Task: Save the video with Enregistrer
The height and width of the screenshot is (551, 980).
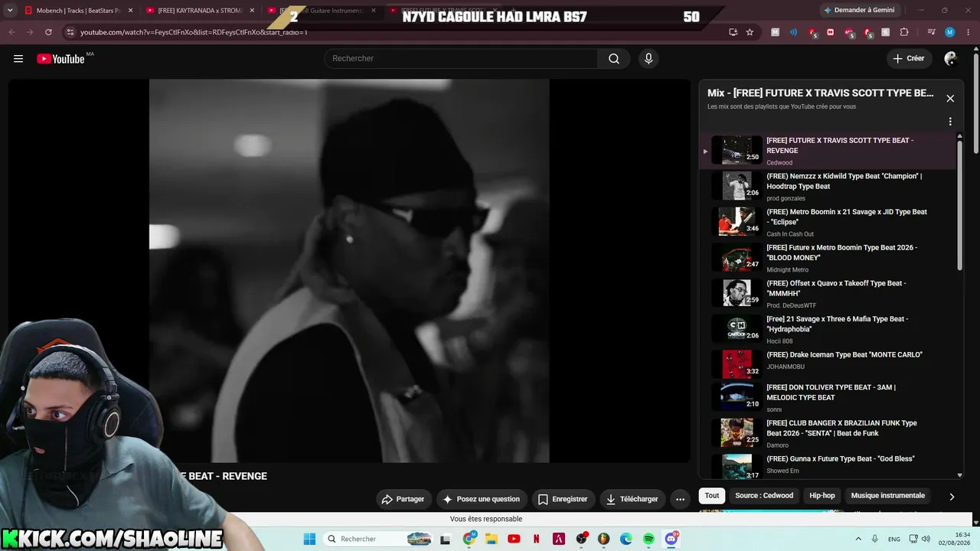Action: 563,499
